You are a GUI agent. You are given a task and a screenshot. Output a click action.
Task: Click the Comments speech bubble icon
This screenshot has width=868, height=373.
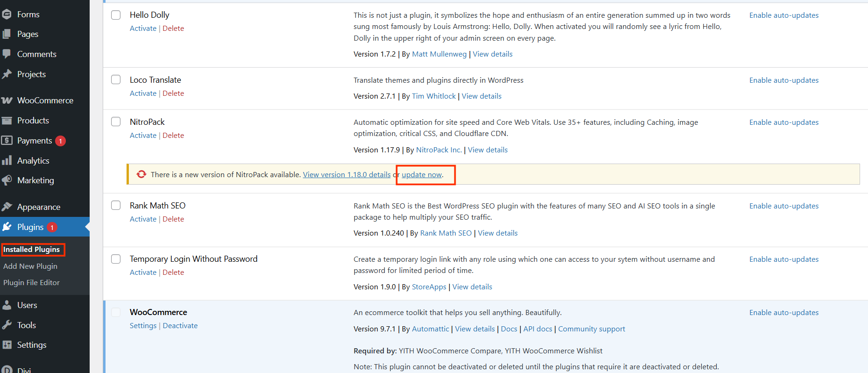tap(7, 54)
